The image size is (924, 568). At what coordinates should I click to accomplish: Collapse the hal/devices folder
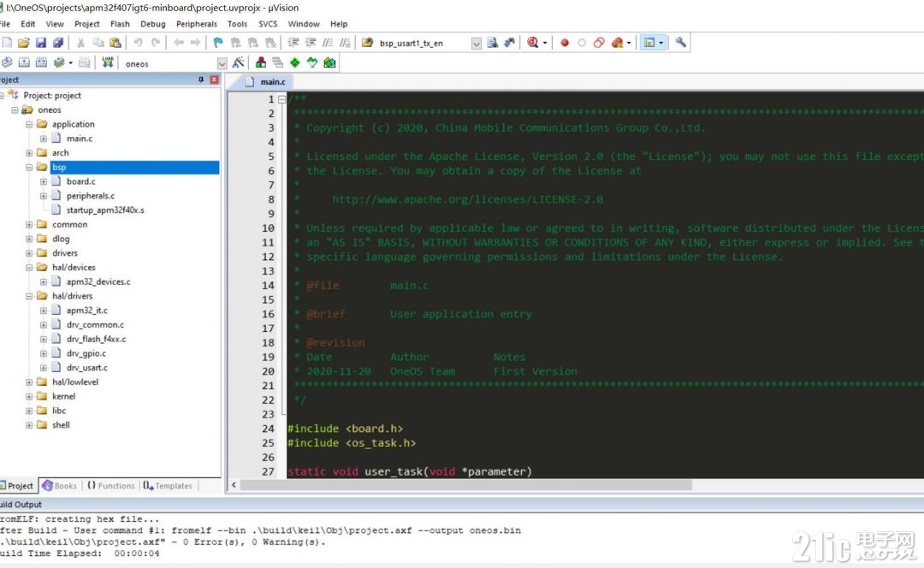tap(29, 268)
